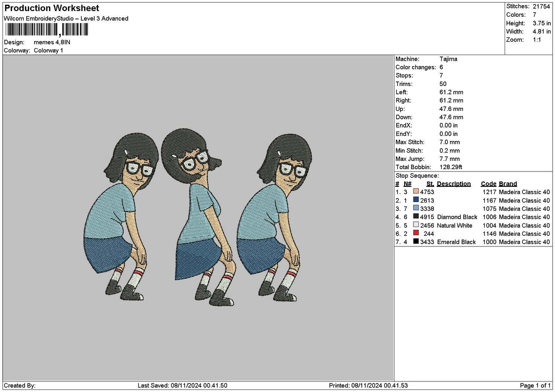
Task: Click the Height value 3.75 in
Action: pos(542,23)
